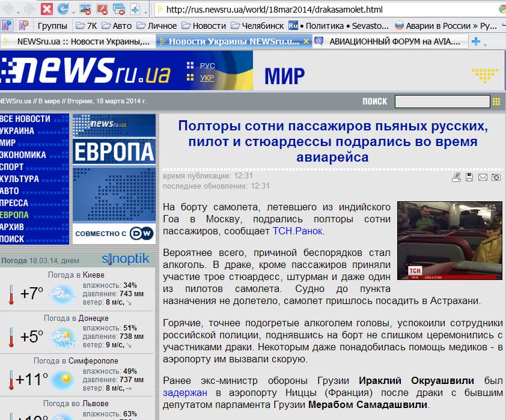Click the browser stop loading button
506x420 pixels.
(46, 9)
